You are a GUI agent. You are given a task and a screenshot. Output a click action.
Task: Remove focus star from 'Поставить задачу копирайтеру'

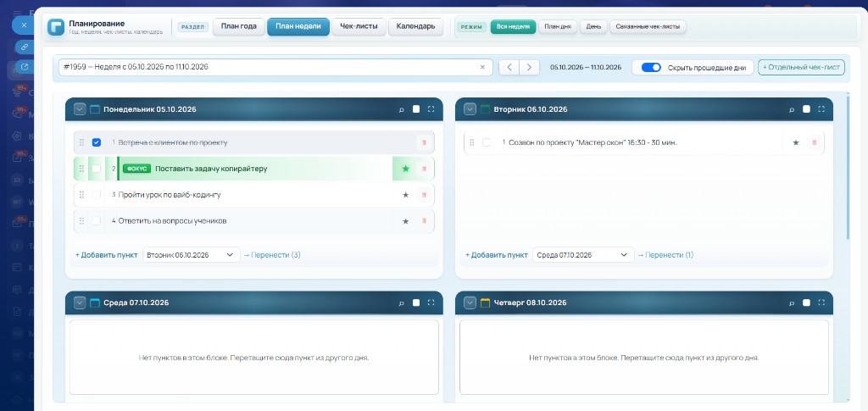[x=405, y=169]
